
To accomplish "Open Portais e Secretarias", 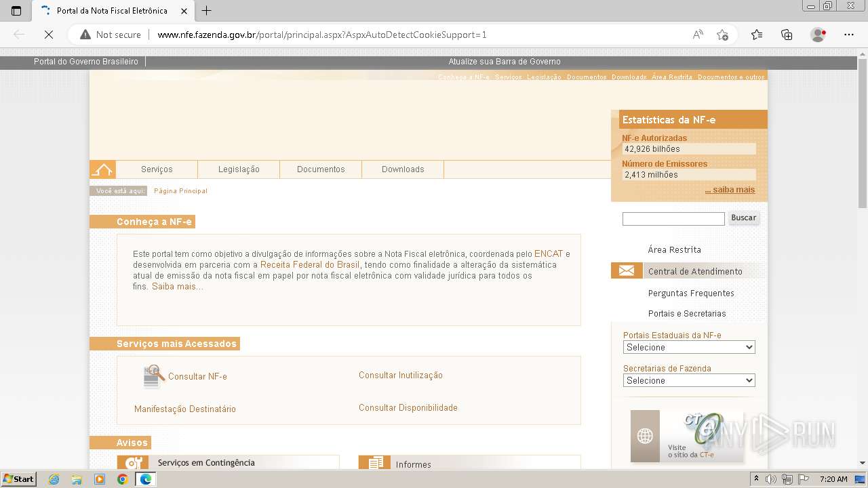I will coord(687,313).
